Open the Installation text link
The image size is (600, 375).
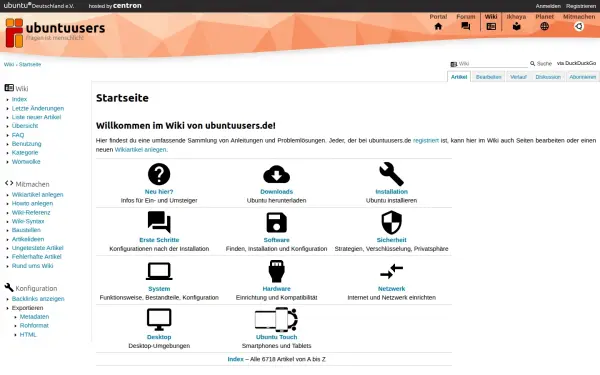pos(391,192)
